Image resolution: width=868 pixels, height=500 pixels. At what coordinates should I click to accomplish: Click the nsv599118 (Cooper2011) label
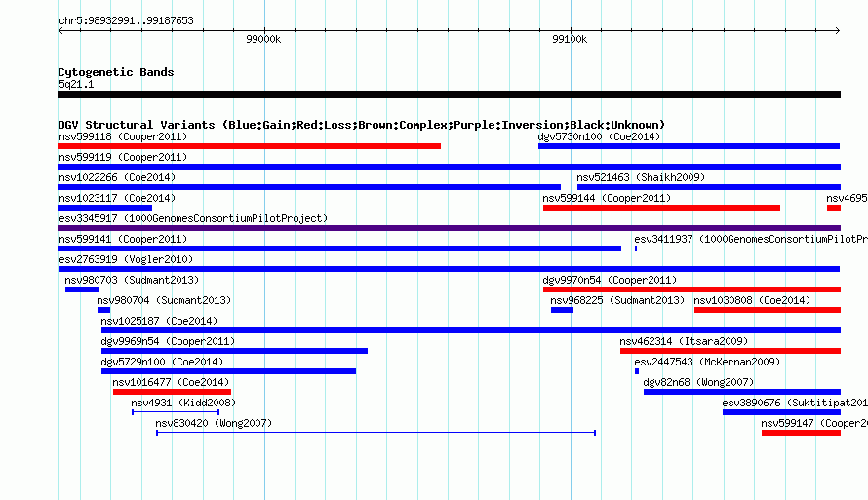(x=123, y=136)
